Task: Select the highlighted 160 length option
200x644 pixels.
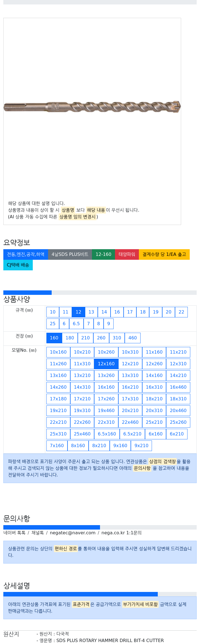Action: [54, 338]
